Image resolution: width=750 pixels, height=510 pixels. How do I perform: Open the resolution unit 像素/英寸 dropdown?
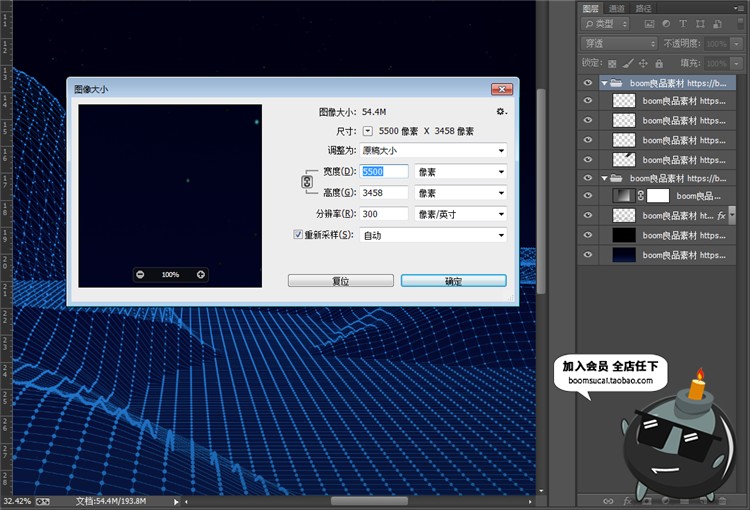point(460,214)
